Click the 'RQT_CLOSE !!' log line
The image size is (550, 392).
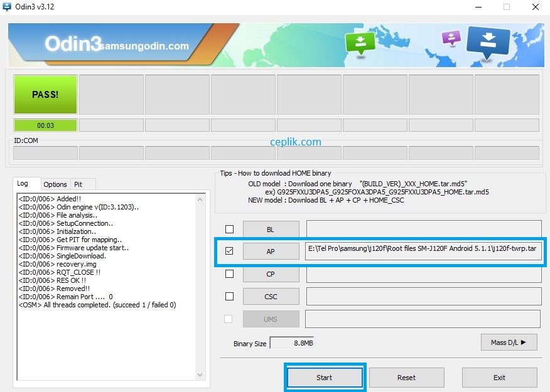[x=59, y=272]
